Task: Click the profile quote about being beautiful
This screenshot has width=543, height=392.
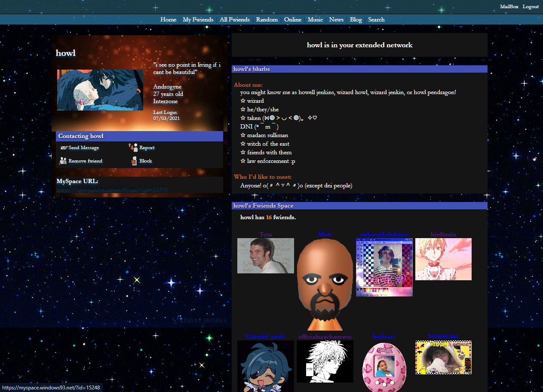Action: click(x=187, y=68)
